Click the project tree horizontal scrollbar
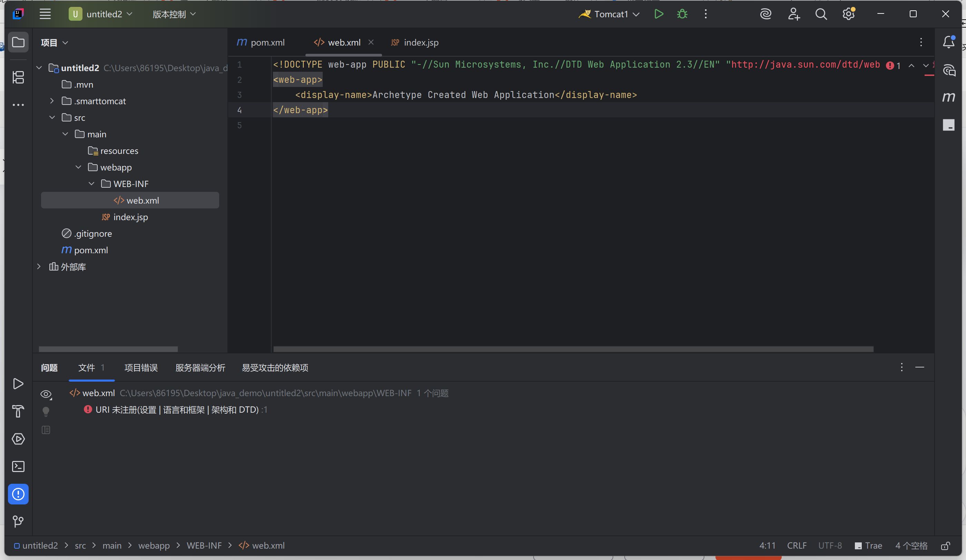The image size is (966, 560). (108, 349)
